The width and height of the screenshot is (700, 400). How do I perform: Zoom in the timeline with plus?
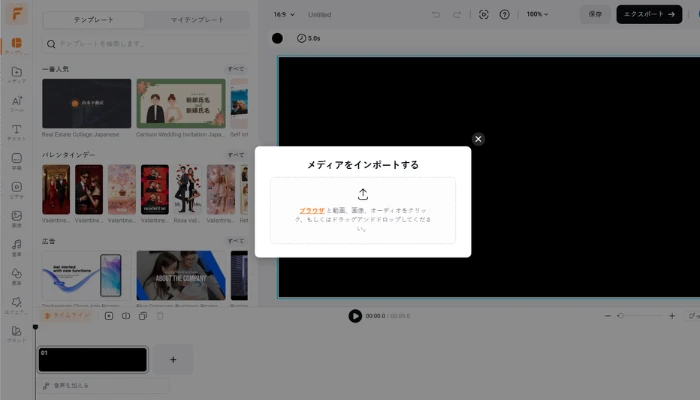click(672, 316)
